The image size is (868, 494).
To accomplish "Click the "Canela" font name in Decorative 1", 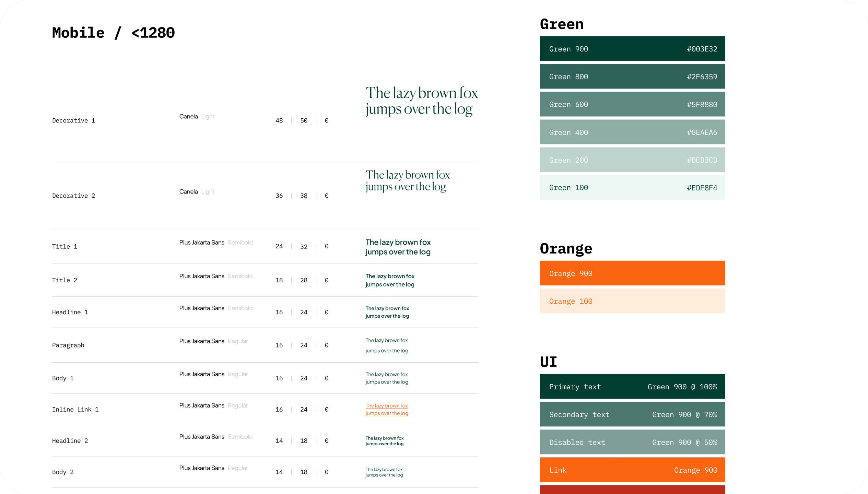I will 188,116.
